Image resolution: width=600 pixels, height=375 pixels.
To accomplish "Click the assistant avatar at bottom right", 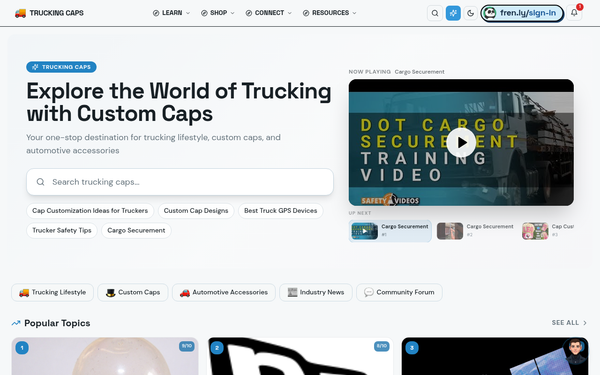I will pos(576,350).
